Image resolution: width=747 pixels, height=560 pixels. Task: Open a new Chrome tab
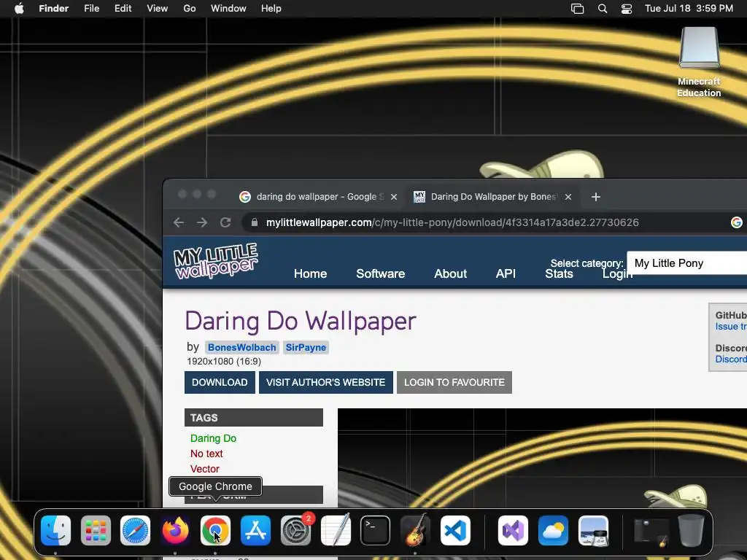595,197
